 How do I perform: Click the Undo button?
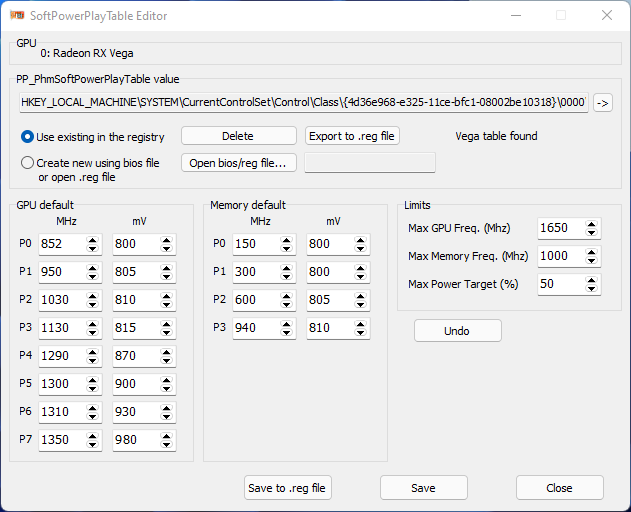pos(458,331)
